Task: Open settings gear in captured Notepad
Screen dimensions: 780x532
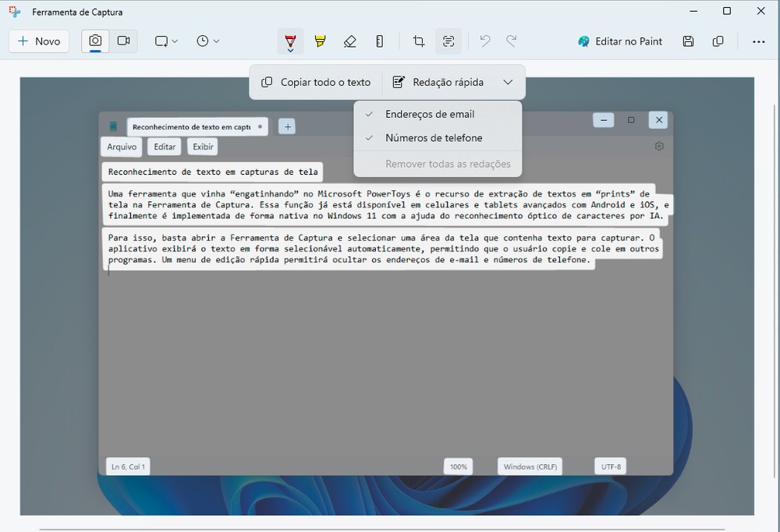Action: click(659, 147)
